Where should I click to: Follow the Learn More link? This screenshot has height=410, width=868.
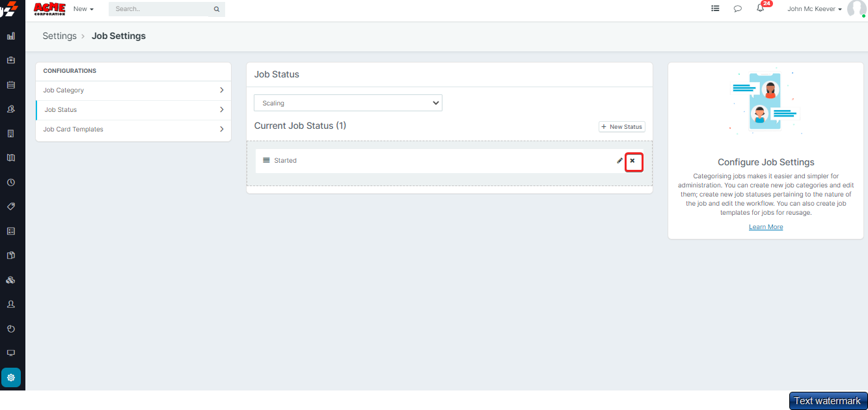766,227
